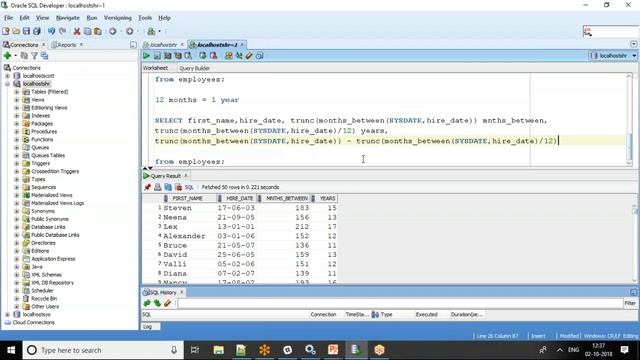Click the SQL History filter input field

(x=400, y=303)
